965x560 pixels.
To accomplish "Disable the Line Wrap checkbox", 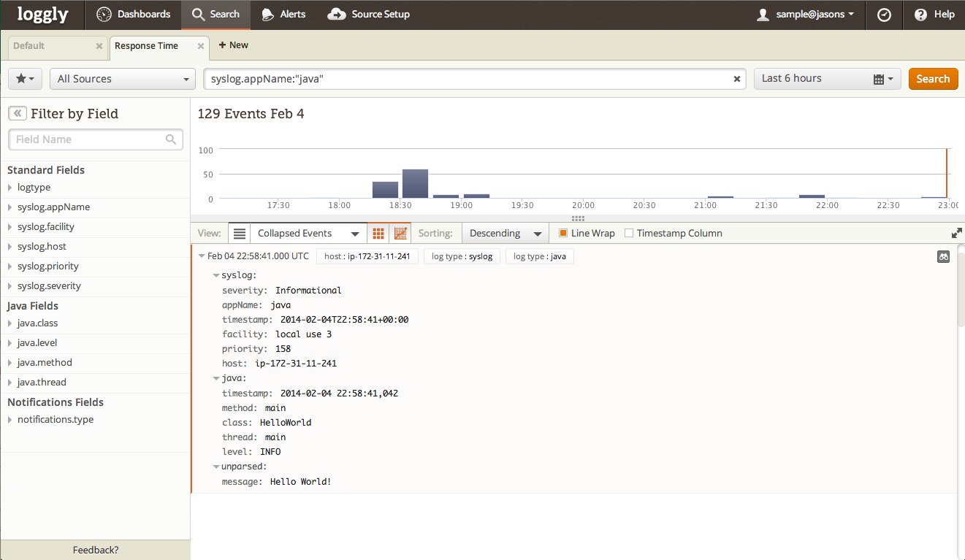I will (563, 234).
